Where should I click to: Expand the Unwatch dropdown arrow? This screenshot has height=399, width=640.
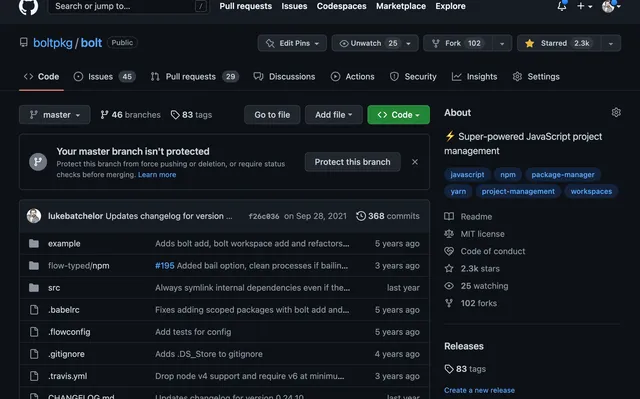(409, 43)
